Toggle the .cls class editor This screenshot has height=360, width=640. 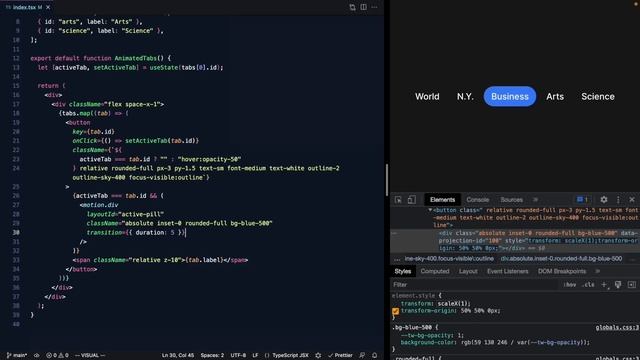pos(588,284)
